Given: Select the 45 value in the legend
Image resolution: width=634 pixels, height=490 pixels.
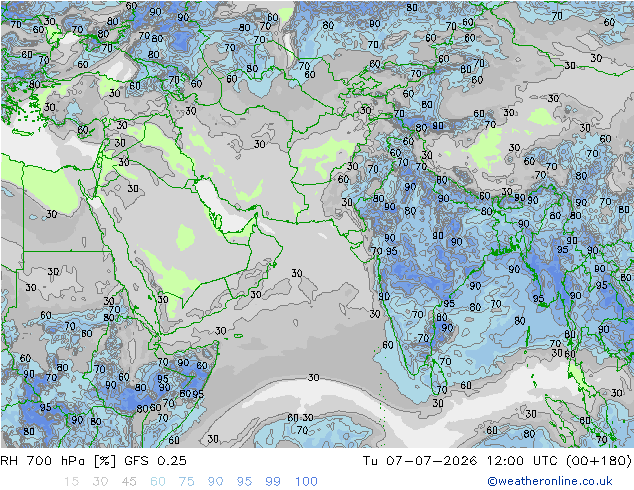Looking at the screenshot, I should 129,482.
